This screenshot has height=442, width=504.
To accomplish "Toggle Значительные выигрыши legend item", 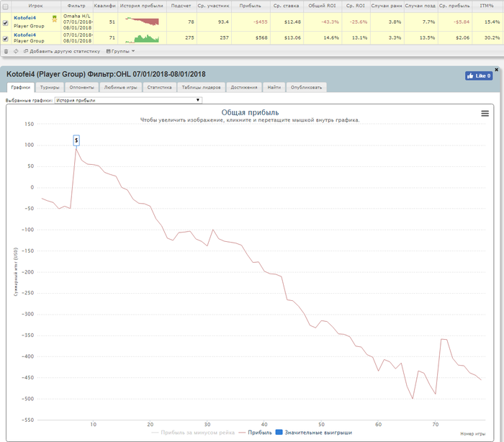I will coord(314,433).
